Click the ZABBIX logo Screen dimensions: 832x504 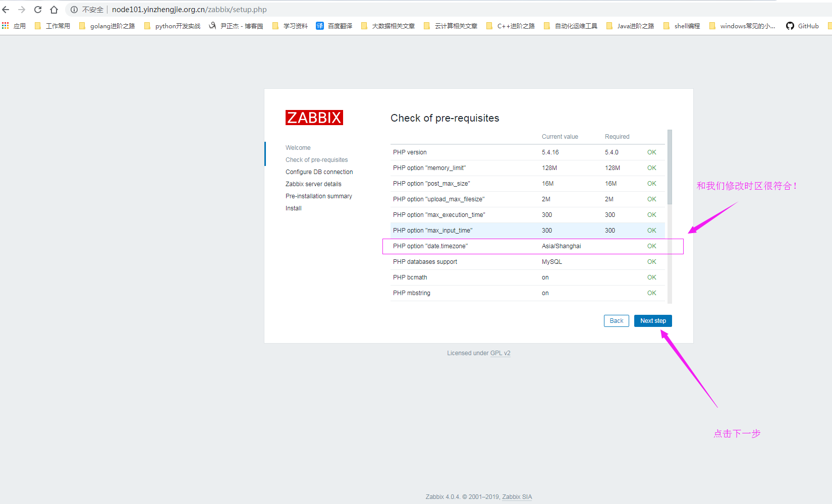click(314, 118)
